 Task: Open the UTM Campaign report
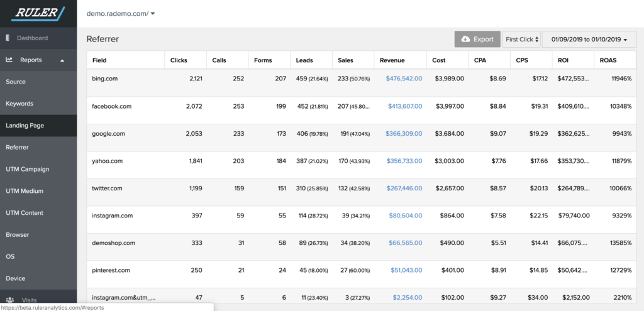coord(38,169)
